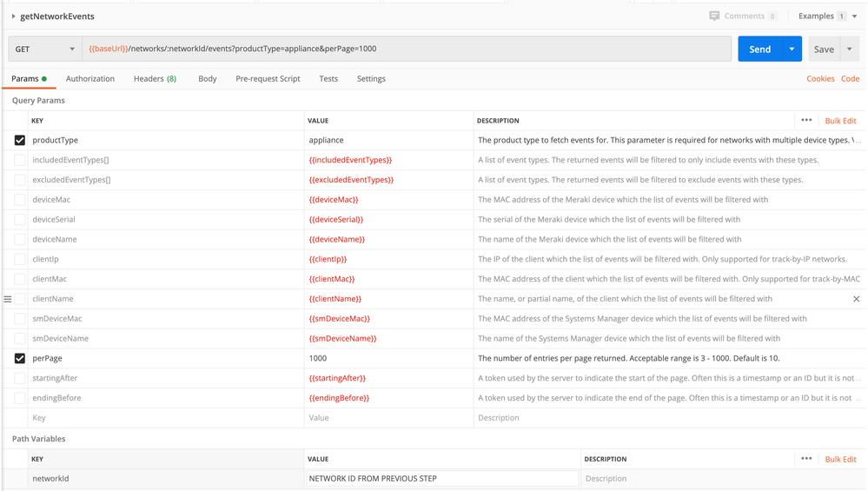Expand the Examples dropdown
The image size is (868, 491).
pos(854,17)
